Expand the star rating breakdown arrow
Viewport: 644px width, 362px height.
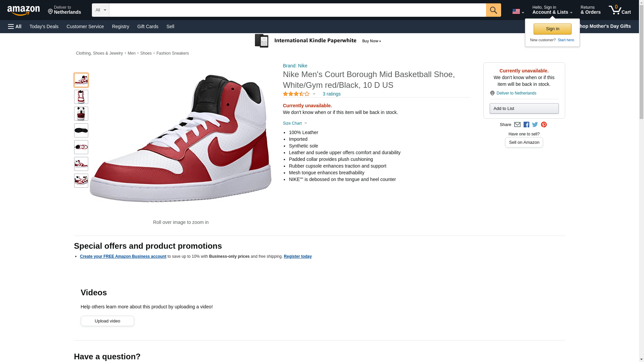pos(314,94)
